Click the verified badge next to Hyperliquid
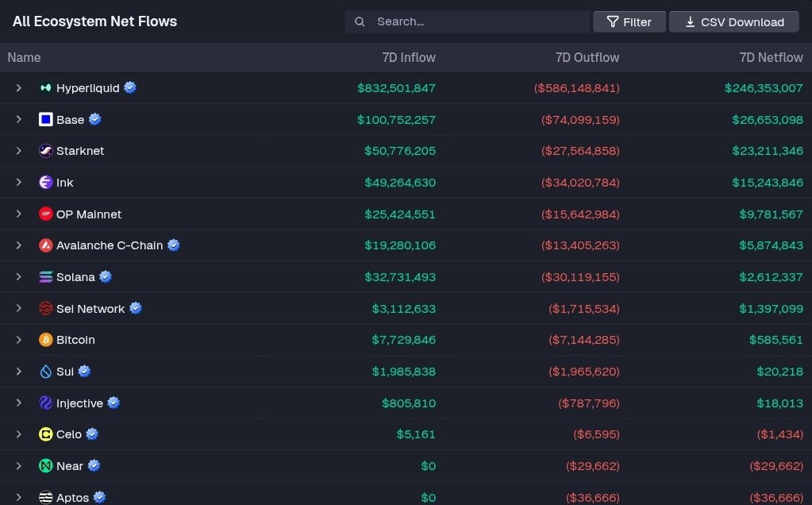Image resolution: width=812 pixels, height=505 pixels. point(130,87)
